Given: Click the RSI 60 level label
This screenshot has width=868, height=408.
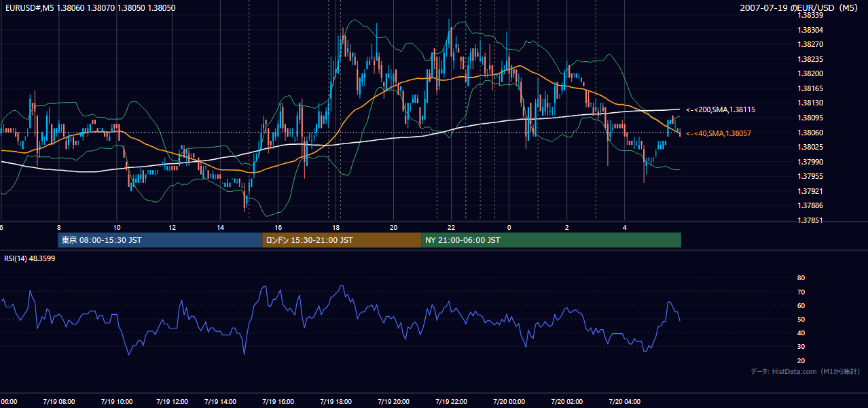Looking at the screenshot, I should (x=801, y=305).
